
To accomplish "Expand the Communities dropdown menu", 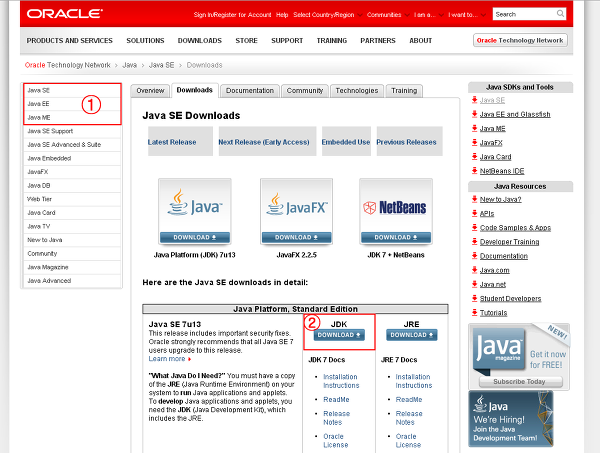I will (388, 15).
